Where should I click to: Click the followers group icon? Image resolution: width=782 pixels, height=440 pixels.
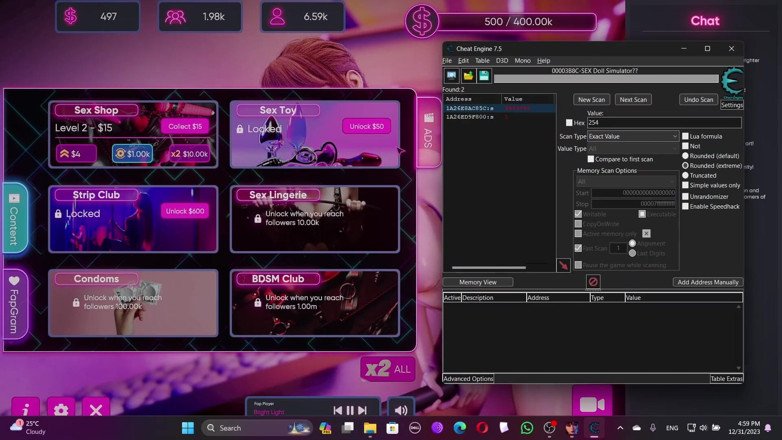pos(175,17)
